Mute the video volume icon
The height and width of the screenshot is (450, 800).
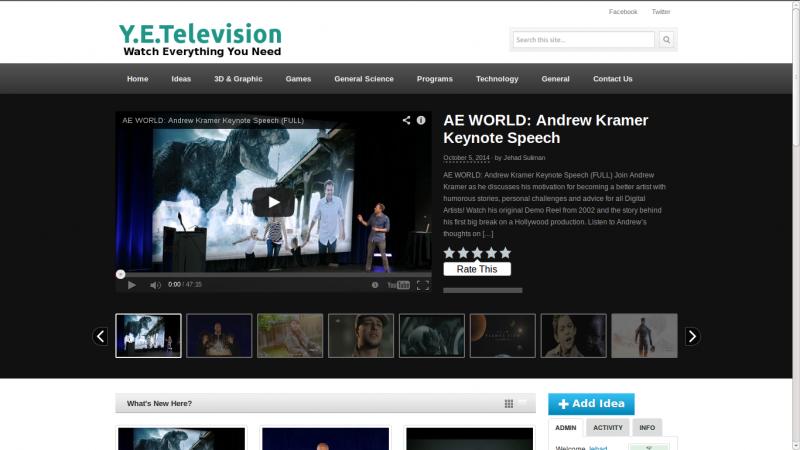pos(155,285)
